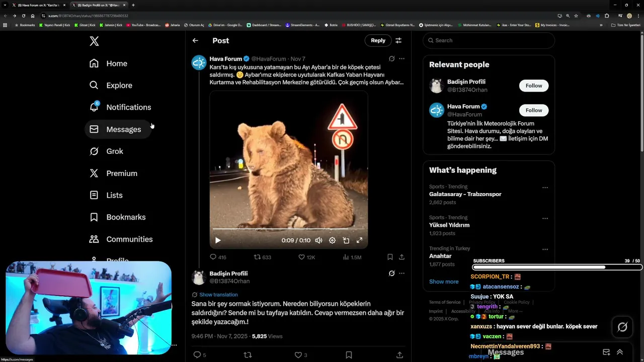The height and width of the screenshot is (362, 644).
Task: Click the X logo in the sidebar
Action: [x=94, y=41]
